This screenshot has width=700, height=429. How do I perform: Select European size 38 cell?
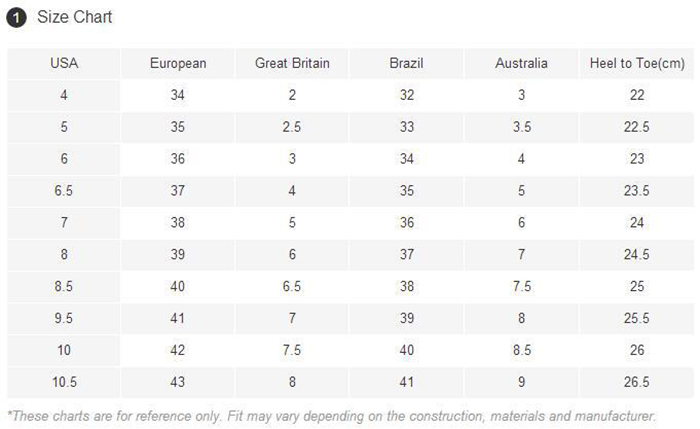coord(178,223)
